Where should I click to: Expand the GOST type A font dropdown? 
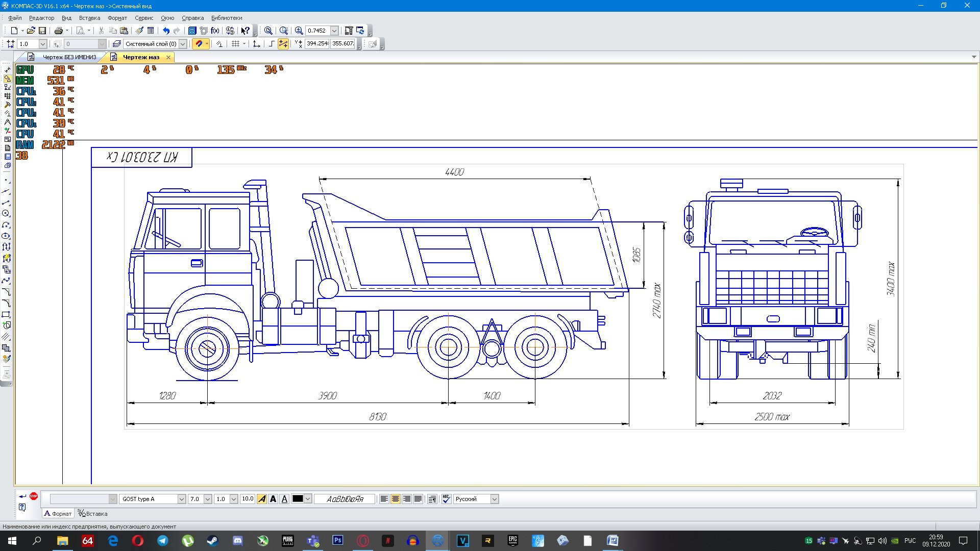pyautogui.click(x=181, y=499)
